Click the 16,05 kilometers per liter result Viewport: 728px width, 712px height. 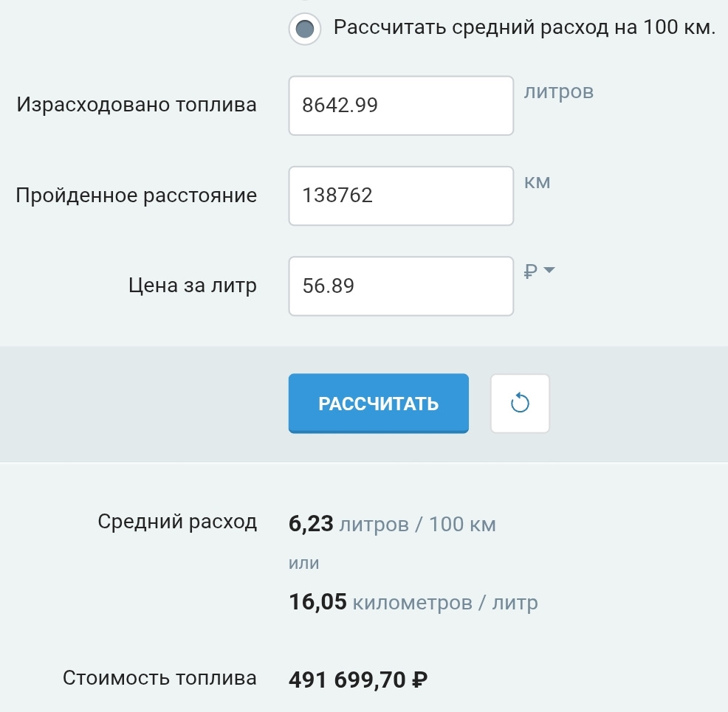(x=317, y=602)
